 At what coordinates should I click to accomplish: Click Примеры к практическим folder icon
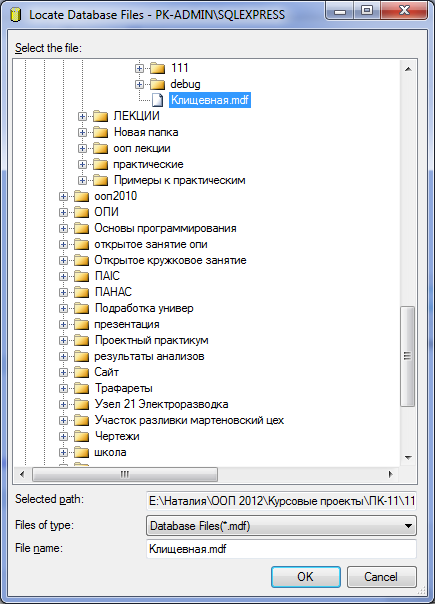click(100, 180)
